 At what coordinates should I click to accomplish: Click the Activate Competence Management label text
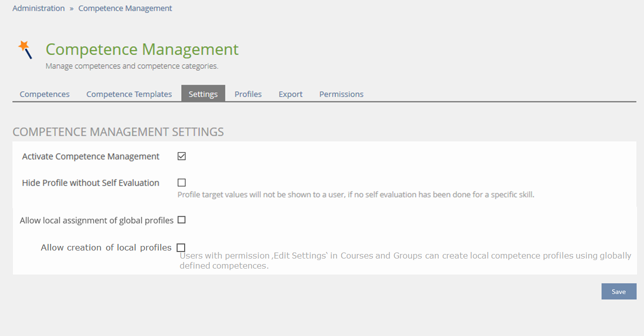click(91, 156)
